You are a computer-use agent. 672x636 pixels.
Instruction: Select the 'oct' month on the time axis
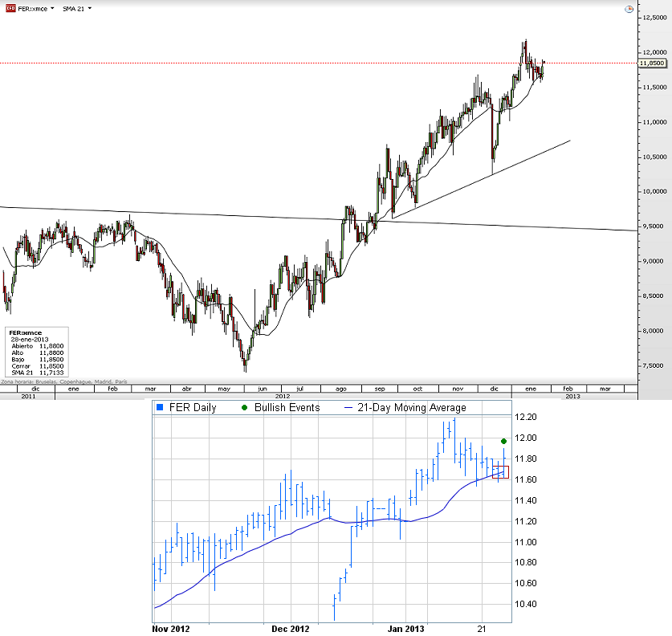click(x=417, y=389)
